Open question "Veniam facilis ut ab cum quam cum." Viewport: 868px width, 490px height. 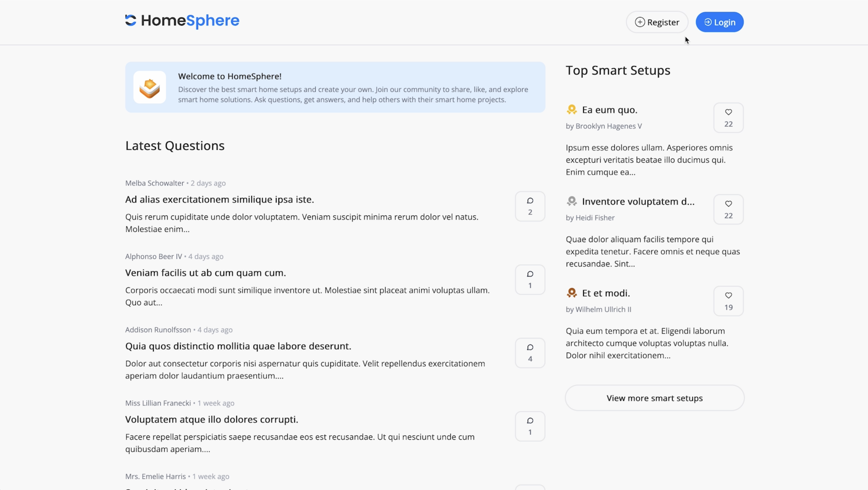coord(206,273)
